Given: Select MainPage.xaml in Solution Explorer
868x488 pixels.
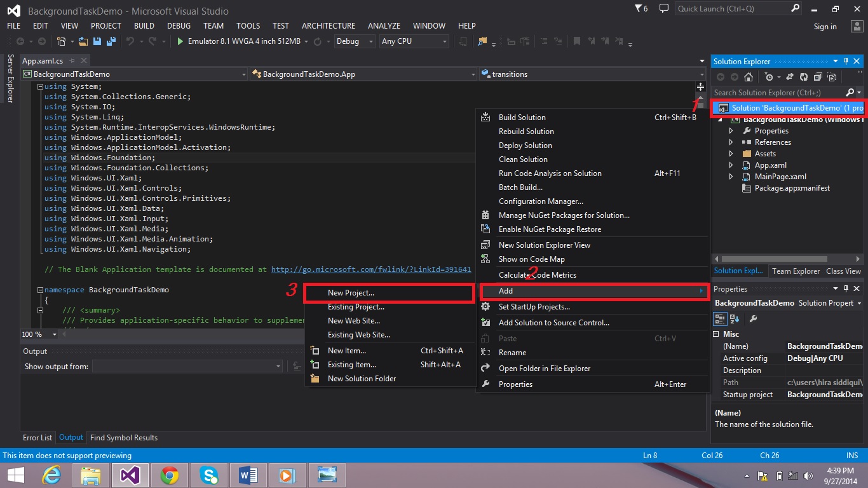Looking at the screenshot, I should (x=780, y=177).
